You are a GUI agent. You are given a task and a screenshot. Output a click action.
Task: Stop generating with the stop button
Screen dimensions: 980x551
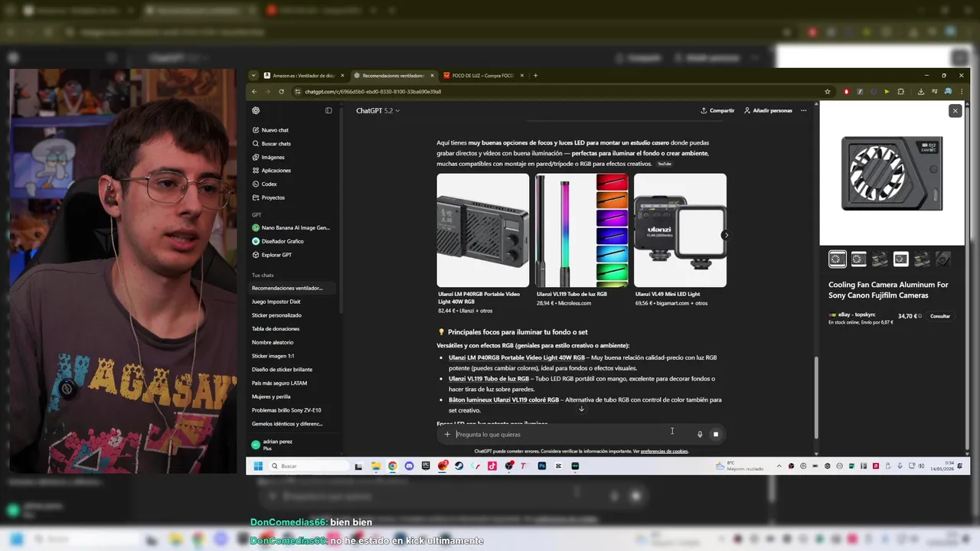(716, 435)
